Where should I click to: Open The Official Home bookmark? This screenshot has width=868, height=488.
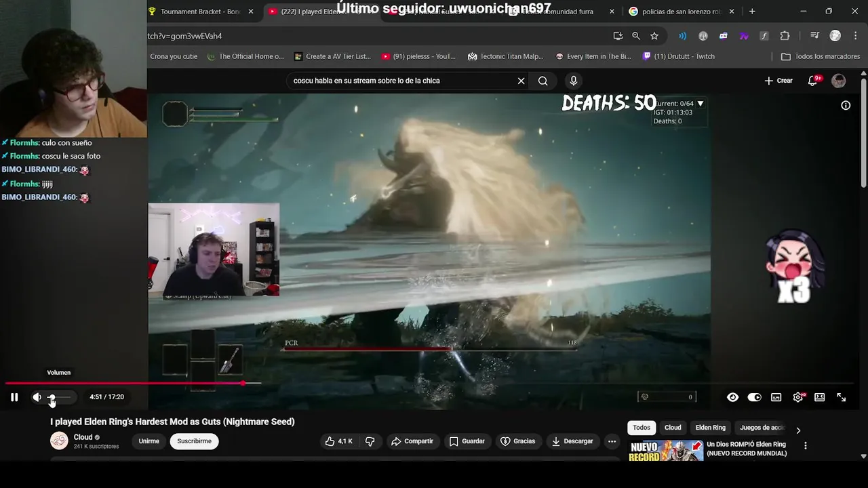pos(245,56)
